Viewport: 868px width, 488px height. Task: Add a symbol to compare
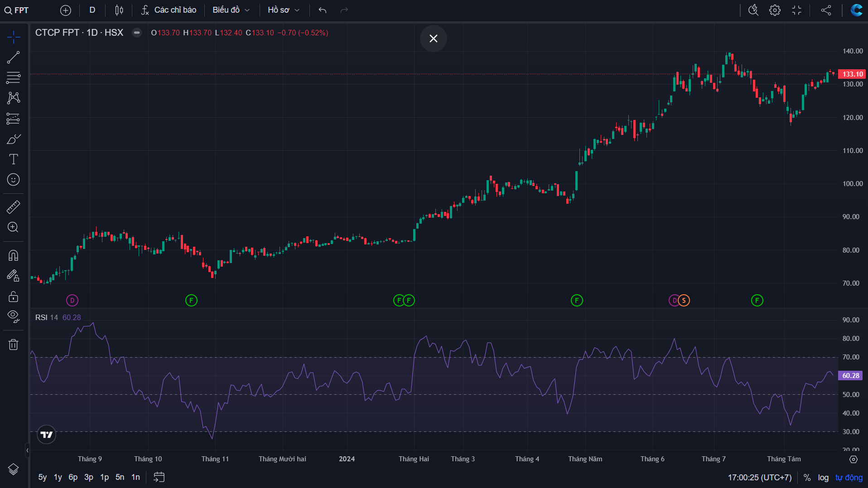66,10
